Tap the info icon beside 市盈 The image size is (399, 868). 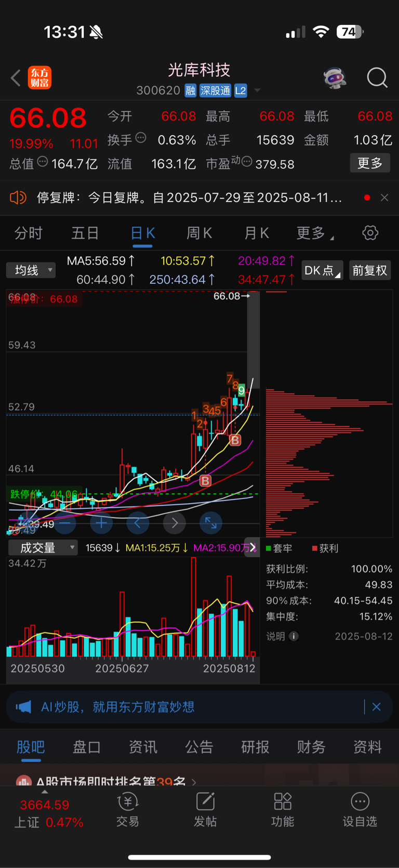[x=247, y=162]
